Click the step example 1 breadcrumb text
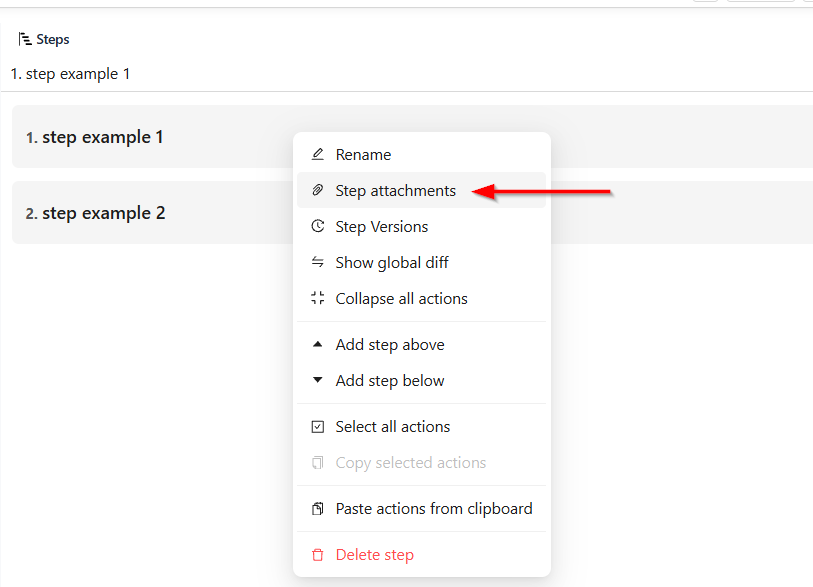Image resolution: width=813 pixels, height=587 pixels. point(70,74)
